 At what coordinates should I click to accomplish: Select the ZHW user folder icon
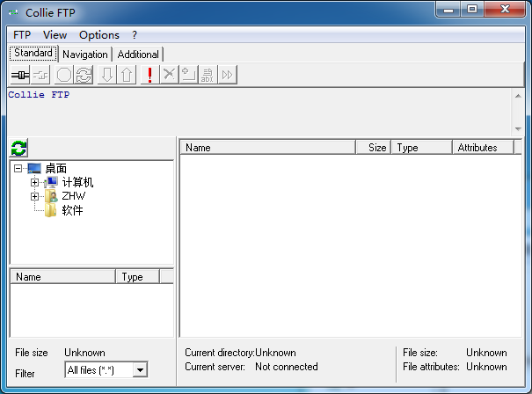tap(51, 196)
